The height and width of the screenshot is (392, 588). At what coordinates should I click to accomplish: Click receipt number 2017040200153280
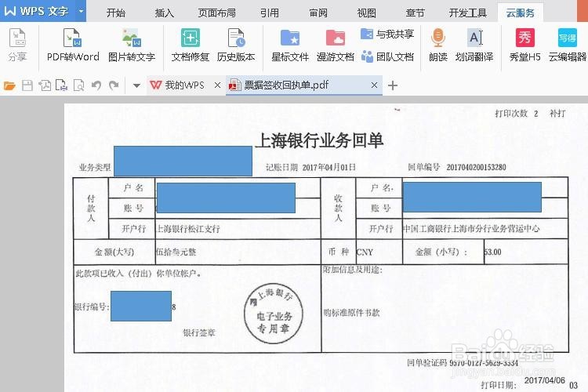(476, 167)
